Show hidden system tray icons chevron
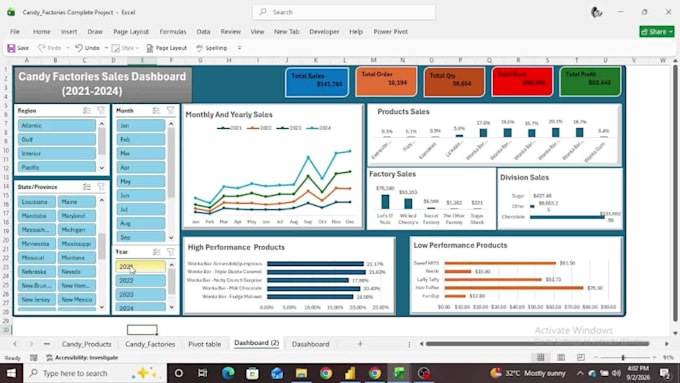680x383 pixels. tap(580, 373)
